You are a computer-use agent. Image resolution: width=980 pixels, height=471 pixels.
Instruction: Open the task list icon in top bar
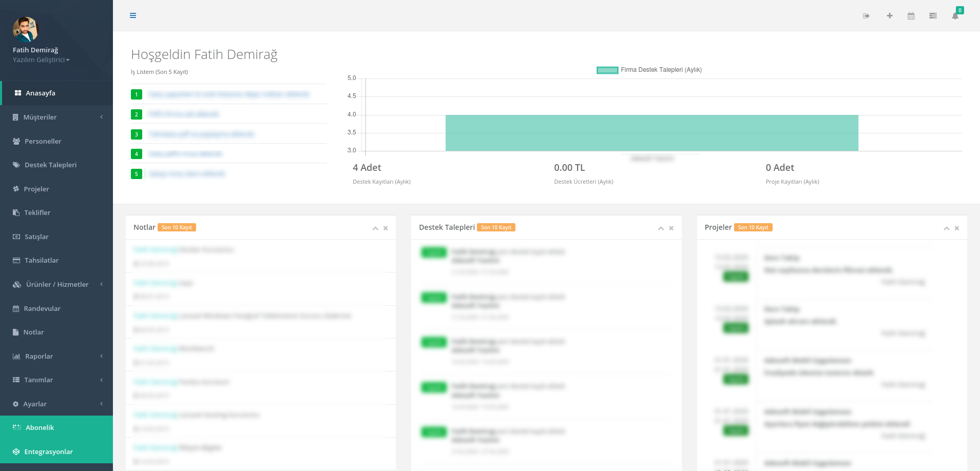[933, 16]
